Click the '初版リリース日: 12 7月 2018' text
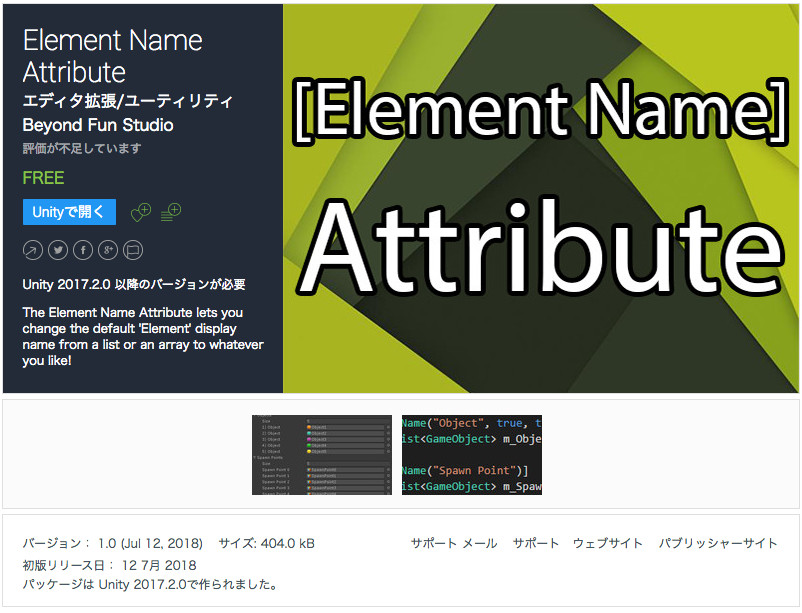The width and height of the screenshot is (802, 613). [109, 565]
